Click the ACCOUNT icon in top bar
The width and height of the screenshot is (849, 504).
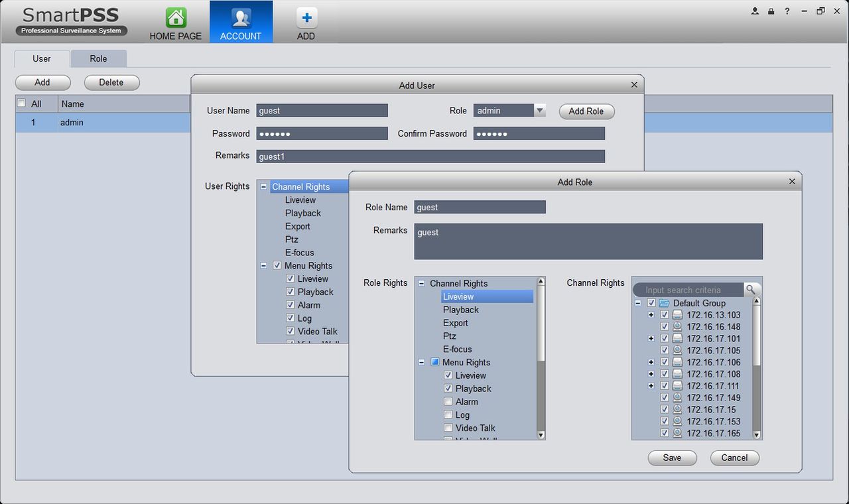pos(241,18)
